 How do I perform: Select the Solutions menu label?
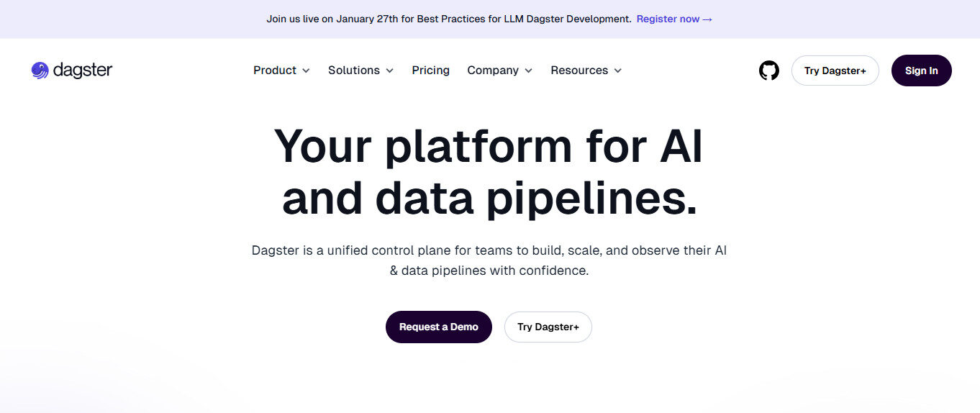(x=354, y=71)
